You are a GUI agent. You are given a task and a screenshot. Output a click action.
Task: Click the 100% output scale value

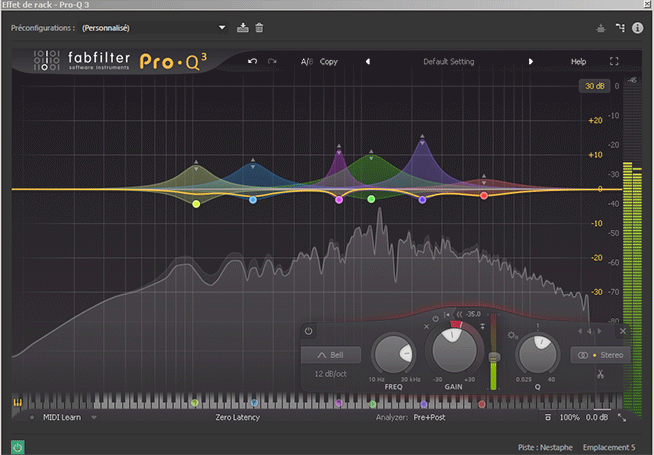(569, 417)
